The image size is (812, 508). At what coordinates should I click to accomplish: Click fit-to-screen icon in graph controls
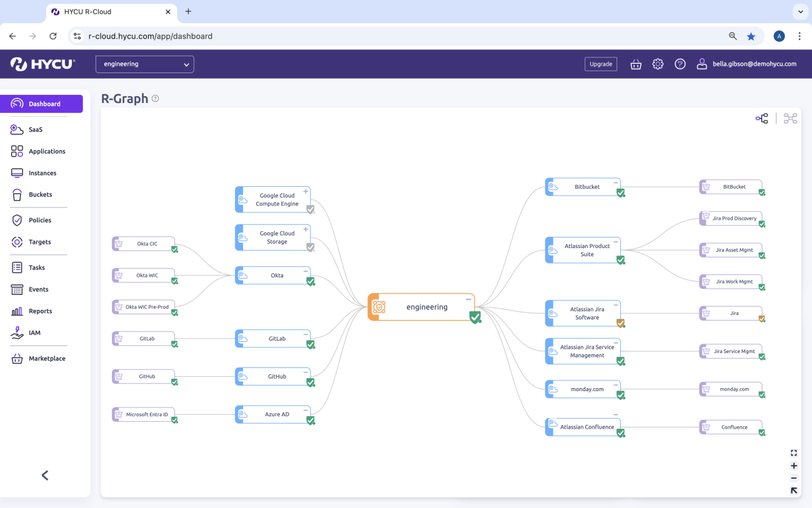(x=794, y=453)
